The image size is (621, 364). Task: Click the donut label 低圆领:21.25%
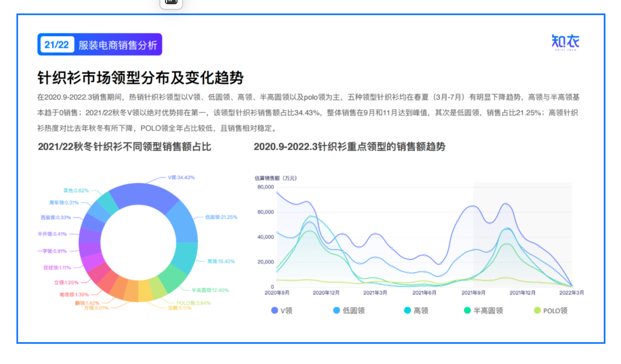coord(221,217)
